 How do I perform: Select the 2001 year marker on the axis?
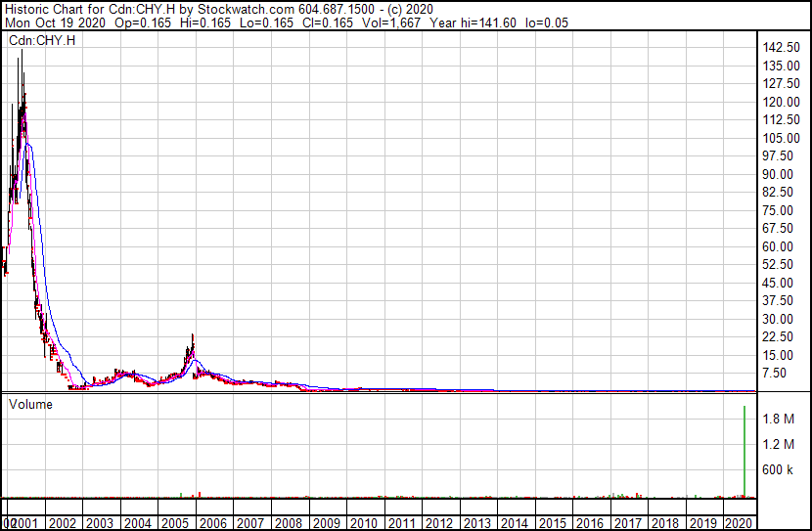26,523
